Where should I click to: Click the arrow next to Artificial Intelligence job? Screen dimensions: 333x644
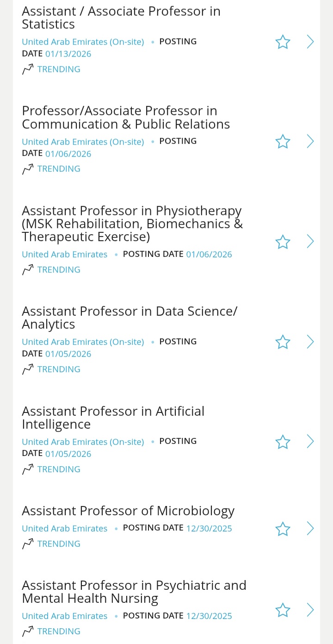pos(310,441)
